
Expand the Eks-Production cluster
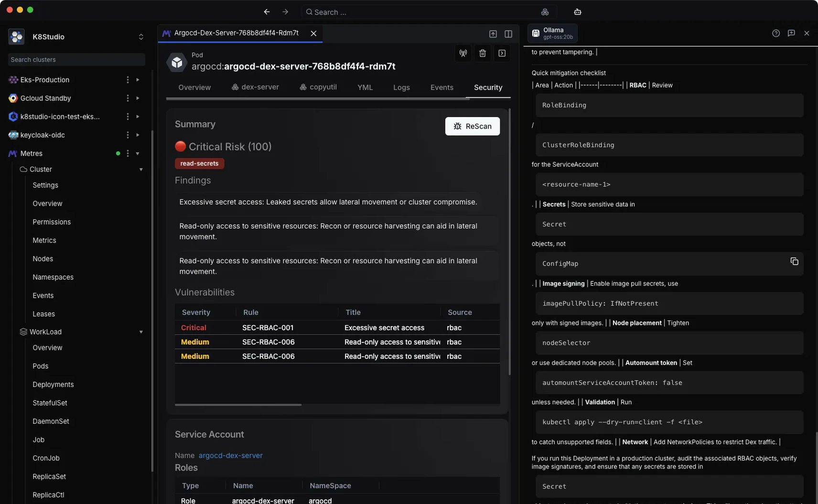(138, 80)
